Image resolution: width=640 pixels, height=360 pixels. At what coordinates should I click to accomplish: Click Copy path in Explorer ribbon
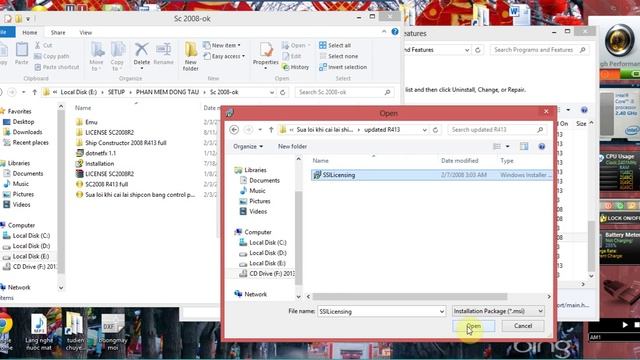pyautogui.click(x=52, y=56)
